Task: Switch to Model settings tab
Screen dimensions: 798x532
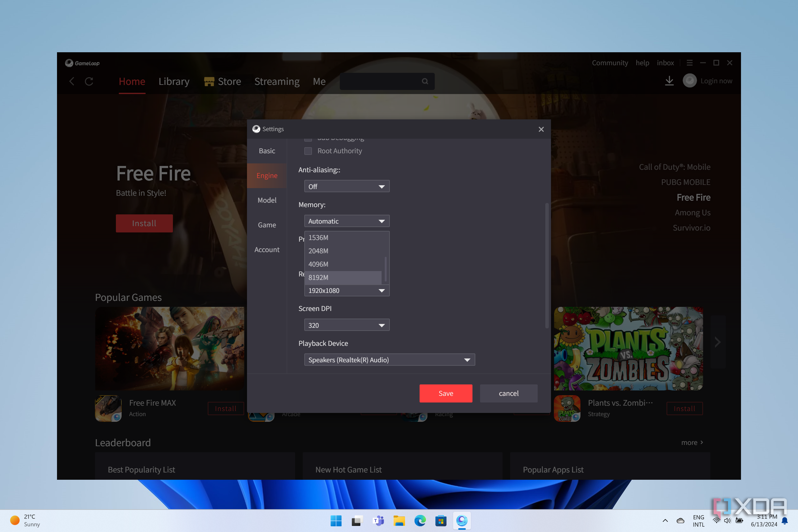Action: 267,200
